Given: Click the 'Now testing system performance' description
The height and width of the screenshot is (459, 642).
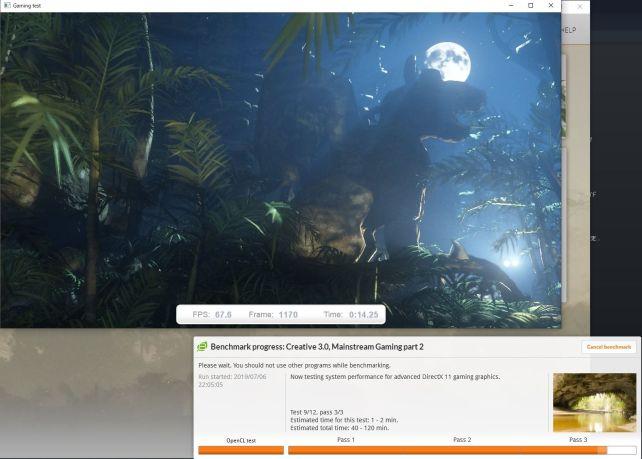Looking at the screenshot, I should pyautogui.click(x=395, y=376).
